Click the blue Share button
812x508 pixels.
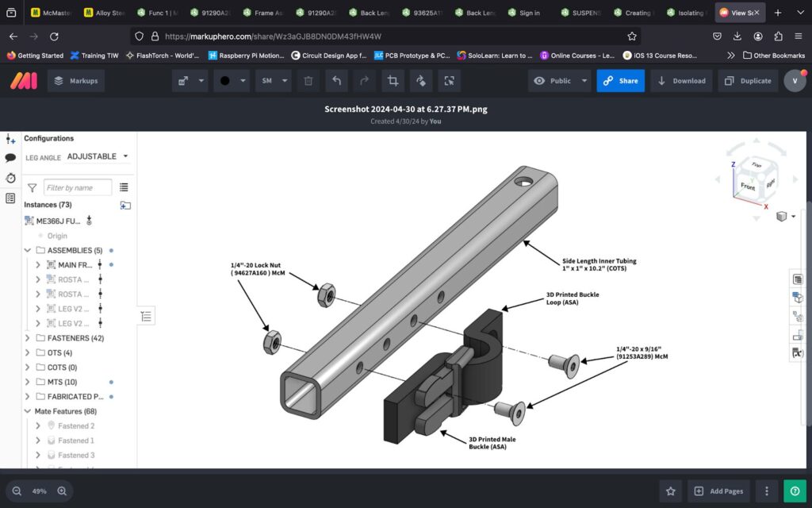click(x=620, y=81)
